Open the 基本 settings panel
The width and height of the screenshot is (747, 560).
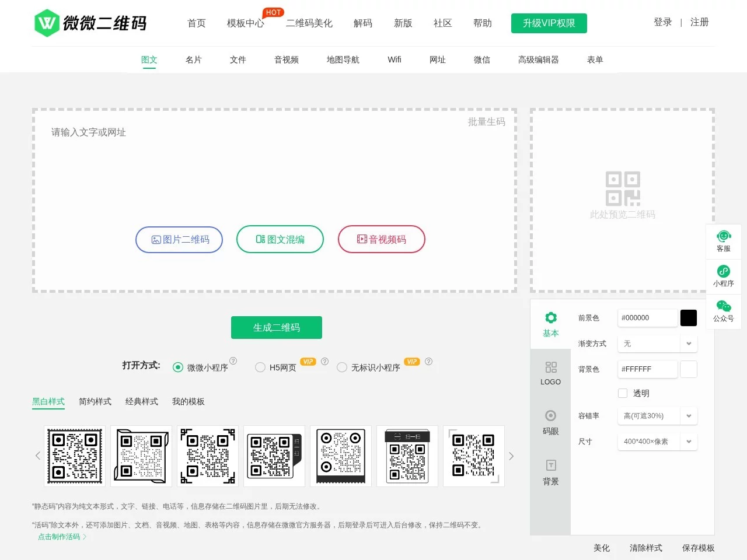(x=550, y=324)
